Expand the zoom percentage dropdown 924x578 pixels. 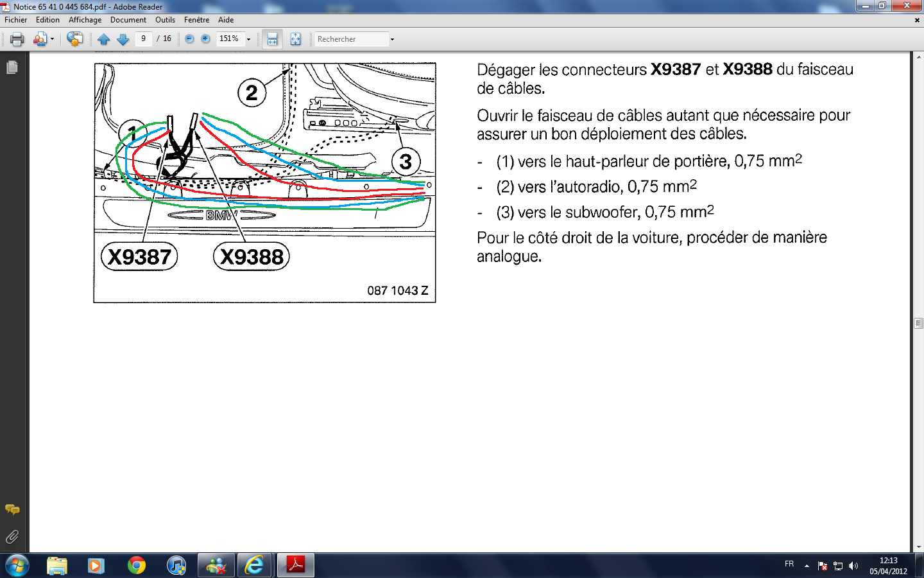pos(248,39)
